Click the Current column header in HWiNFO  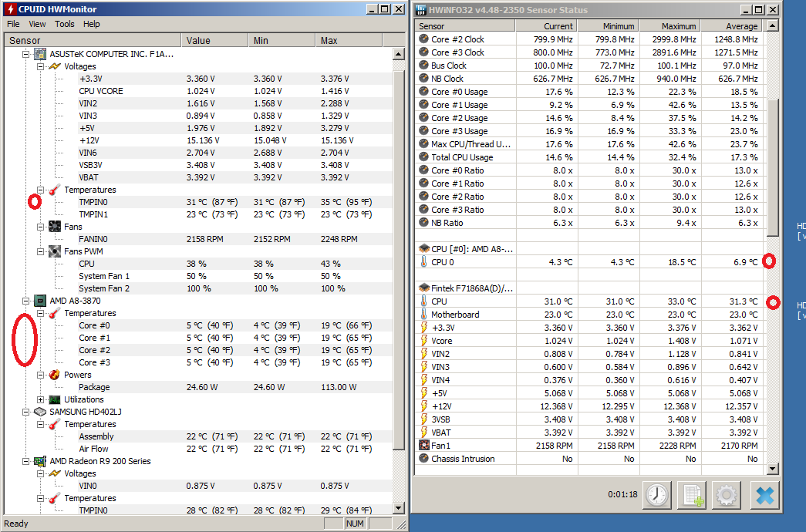coord(546,26)
